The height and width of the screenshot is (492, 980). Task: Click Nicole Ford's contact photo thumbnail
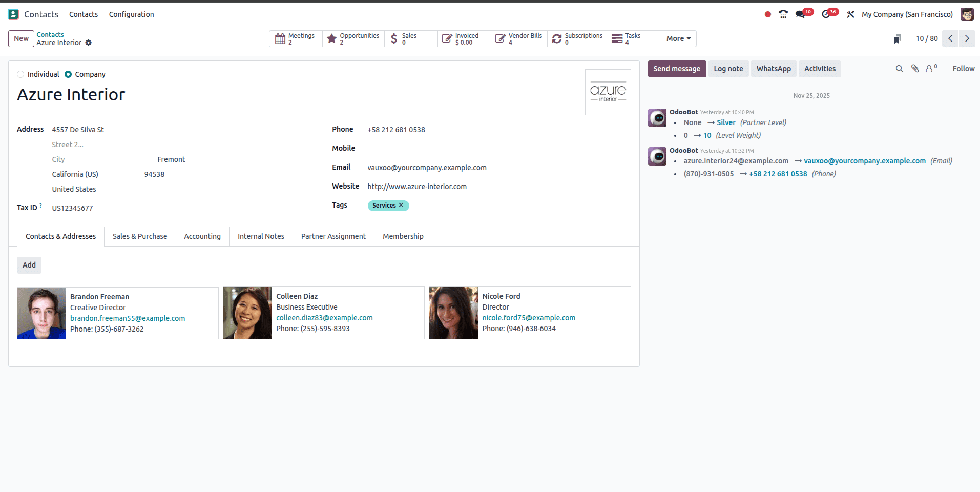[453, 313]
